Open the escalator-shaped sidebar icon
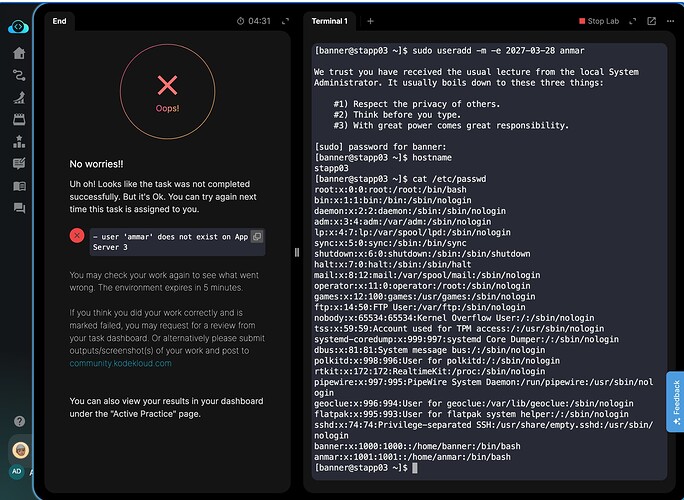This screenshot has height=500, width=684. (19, 98)
